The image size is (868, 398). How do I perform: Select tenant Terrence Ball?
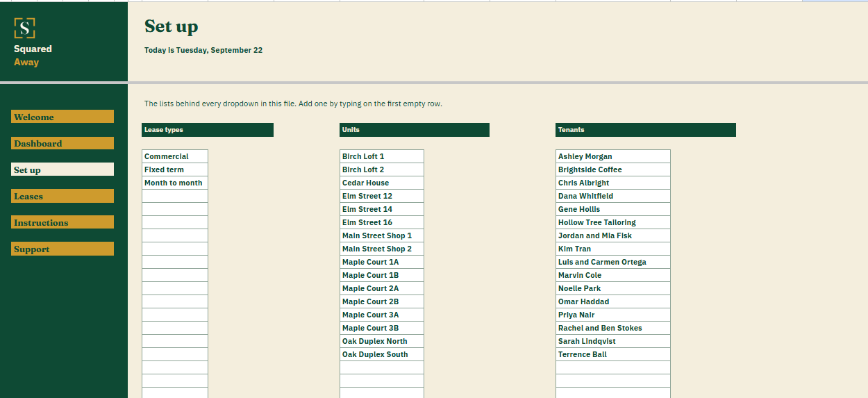(x=613, y=354)
